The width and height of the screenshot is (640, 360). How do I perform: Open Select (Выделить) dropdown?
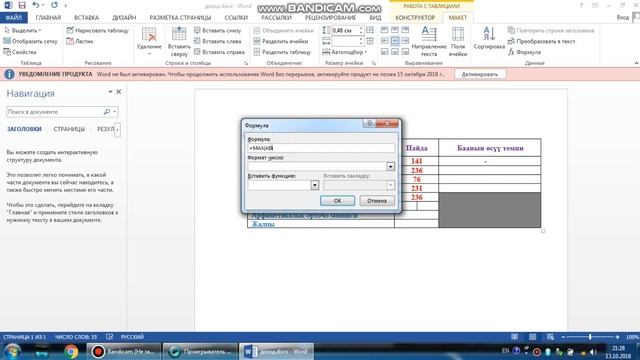23,31
